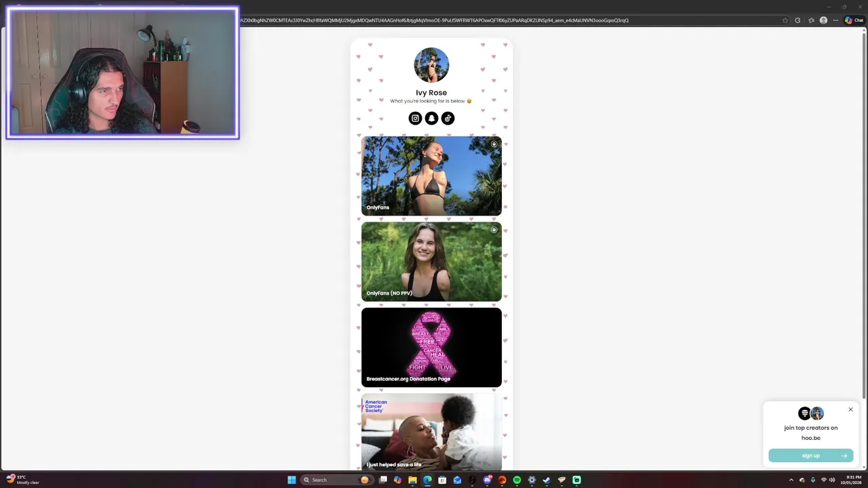Open the OnlyFans link card
Image resolution: width=868 pixels, height=488 pixels.
(x=431, y=176)
